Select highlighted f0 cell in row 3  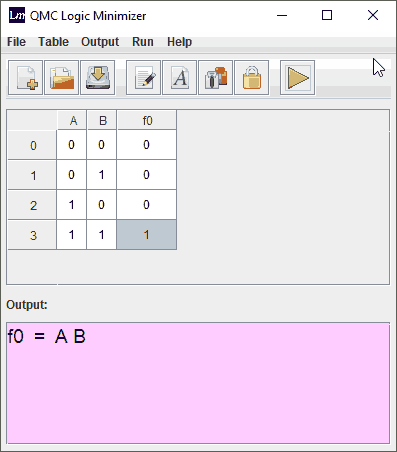pyautogui.click(x=147, y=235)
